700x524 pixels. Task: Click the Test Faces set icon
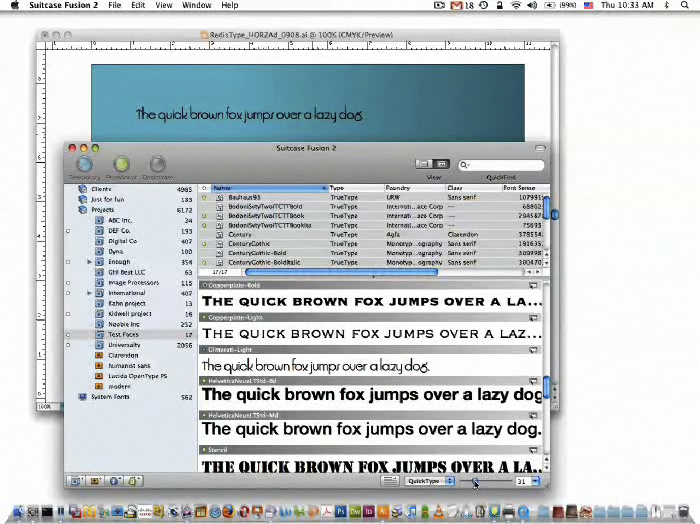(x=99, y=334)
